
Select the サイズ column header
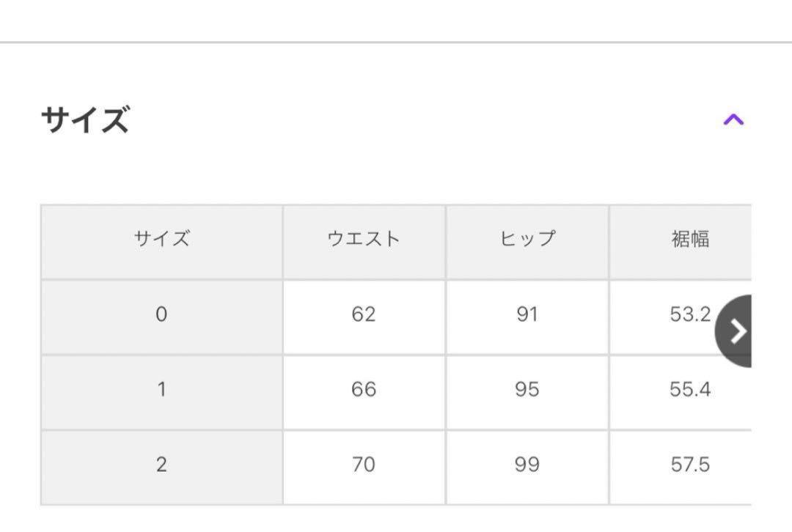point(161,240)
